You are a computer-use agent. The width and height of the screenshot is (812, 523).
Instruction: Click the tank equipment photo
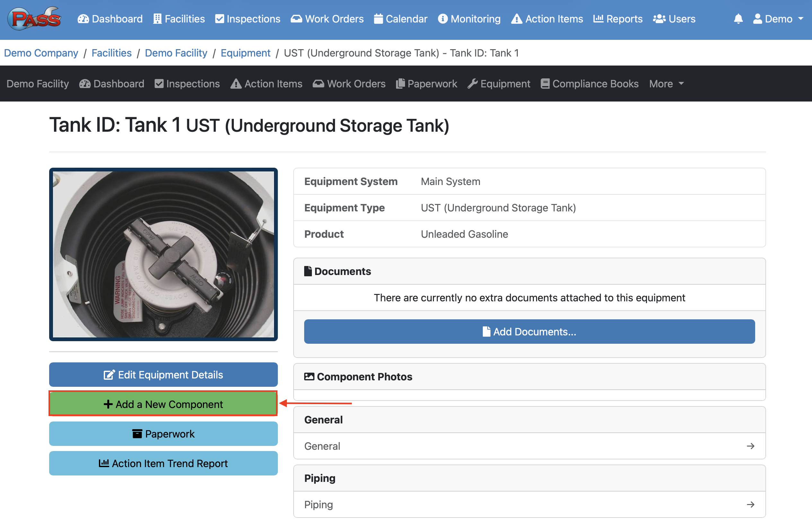click(163, 254)
